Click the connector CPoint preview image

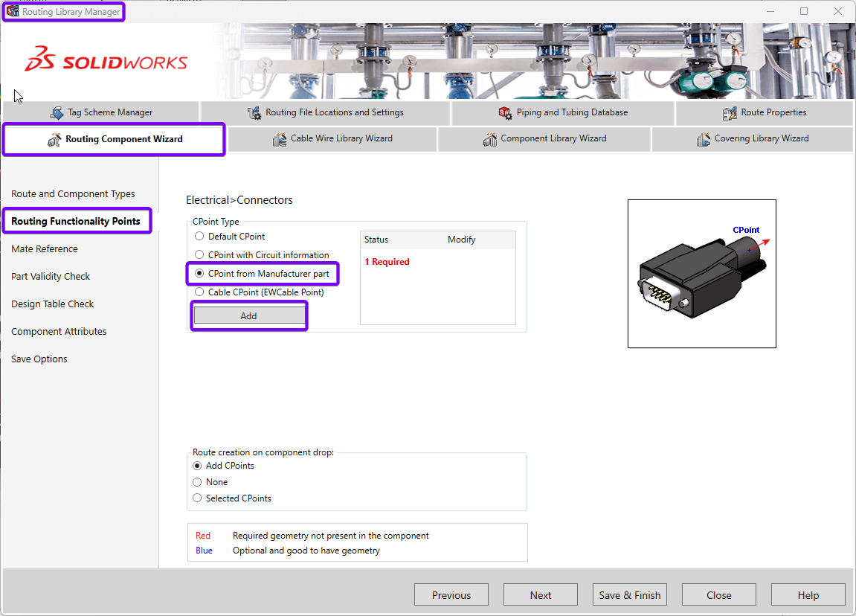click(701, 274)
